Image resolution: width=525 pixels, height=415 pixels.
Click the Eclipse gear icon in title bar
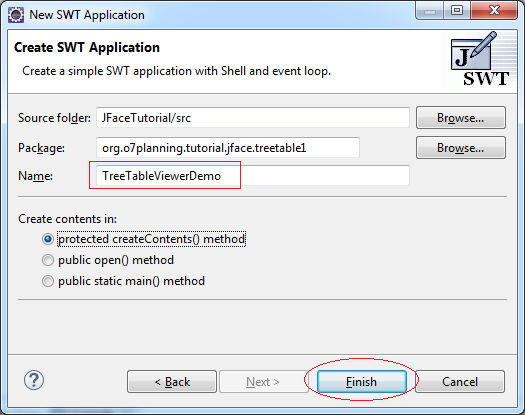(x=16, y=15)
